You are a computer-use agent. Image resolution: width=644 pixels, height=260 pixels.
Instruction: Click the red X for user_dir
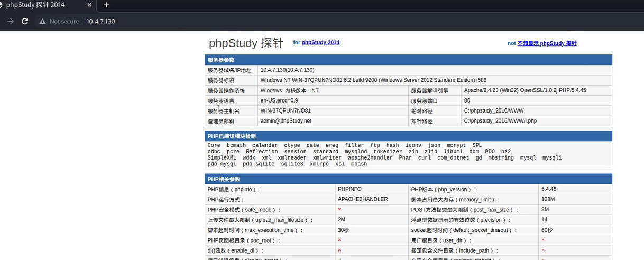tap(543, 240)
